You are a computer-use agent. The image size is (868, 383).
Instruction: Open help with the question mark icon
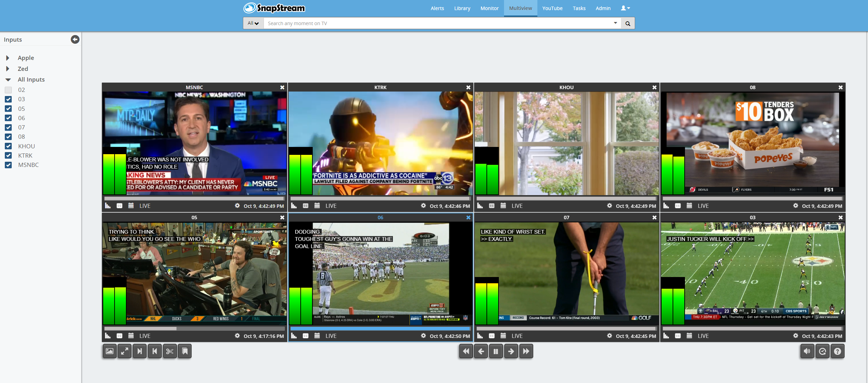837,351
